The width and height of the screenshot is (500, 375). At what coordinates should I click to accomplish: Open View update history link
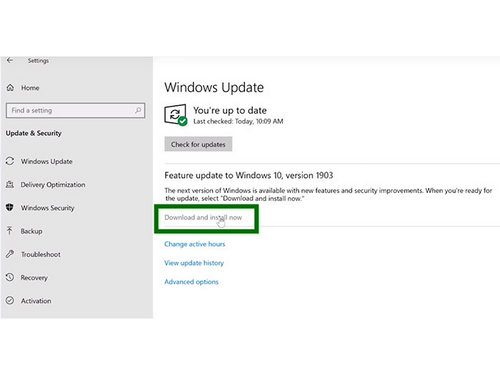[x=194, y=263]
